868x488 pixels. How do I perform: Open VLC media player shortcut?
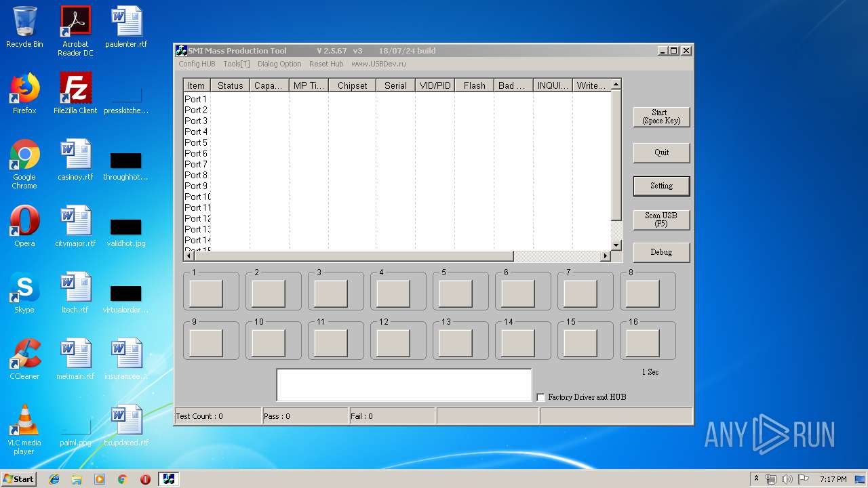click(x=24, y=430)
